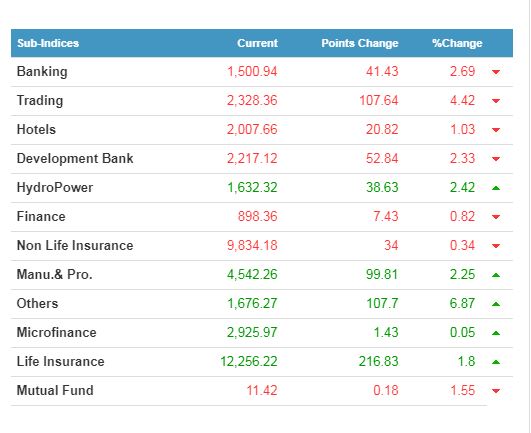Click the Sub-Indices column header

point(48,43)
